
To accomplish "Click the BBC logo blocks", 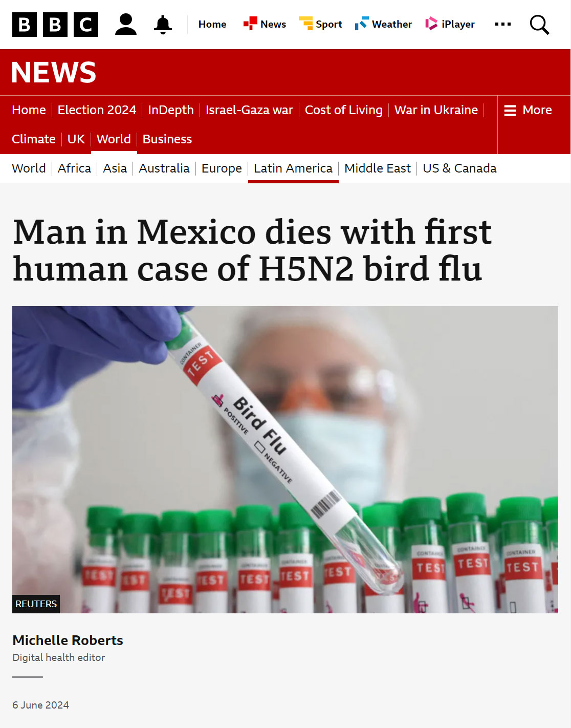I will 55,25.
